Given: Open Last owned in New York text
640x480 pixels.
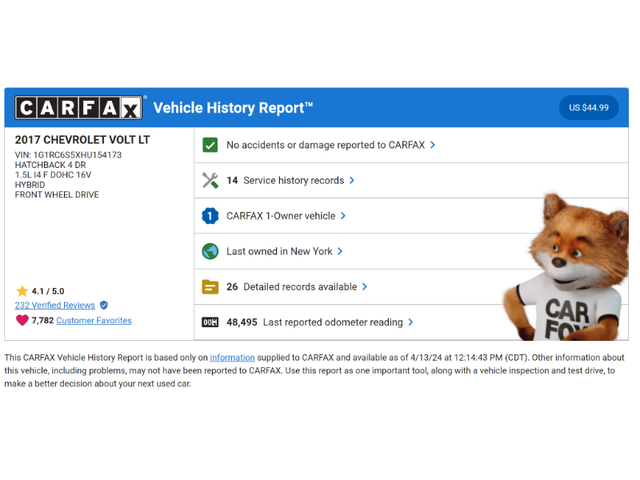Looking at the screenshot, I should (x=279, y=251).
